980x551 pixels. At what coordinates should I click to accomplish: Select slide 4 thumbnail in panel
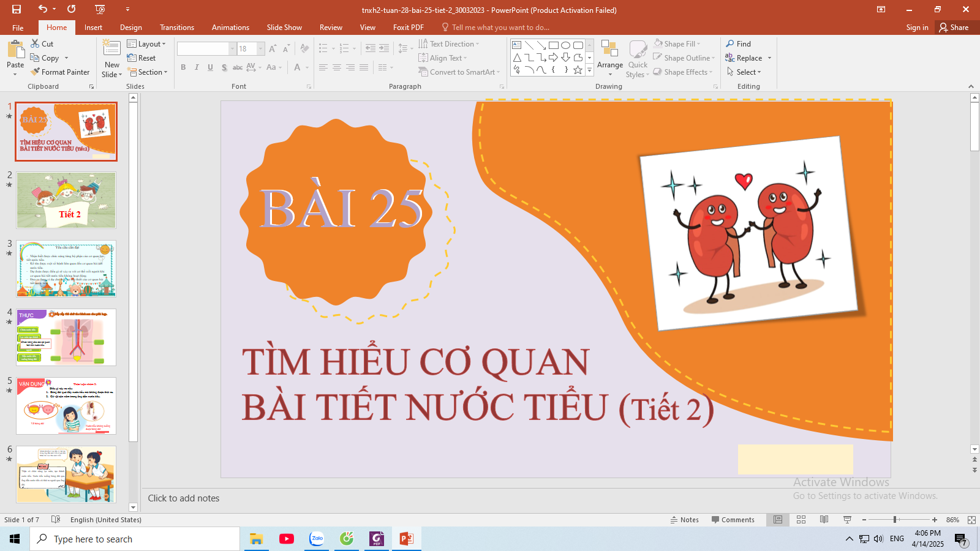tap(66, 337)
